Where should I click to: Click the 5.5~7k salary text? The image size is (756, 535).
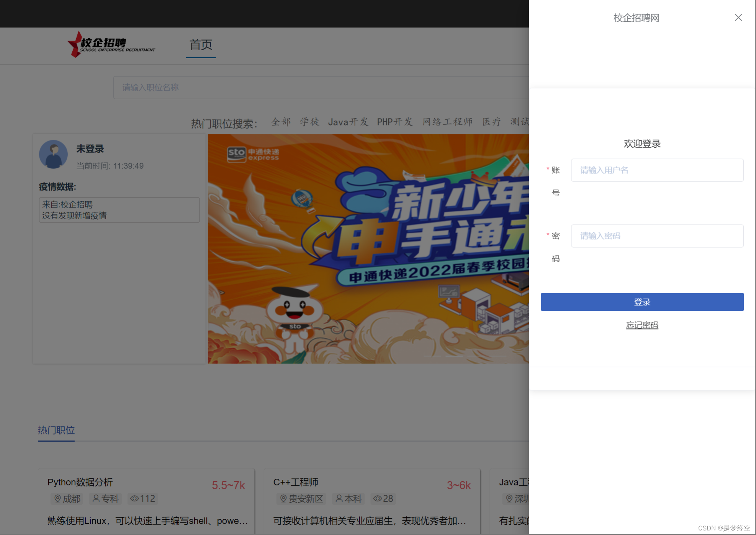[228, 485]
